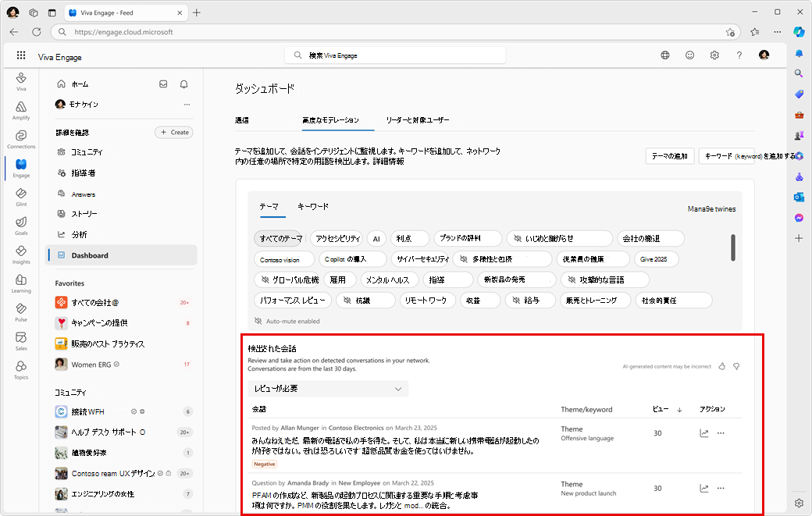This screenshot has width=812, height=516.
Task: Open Goals in the left rail
Action: click(x=21, y=226)
